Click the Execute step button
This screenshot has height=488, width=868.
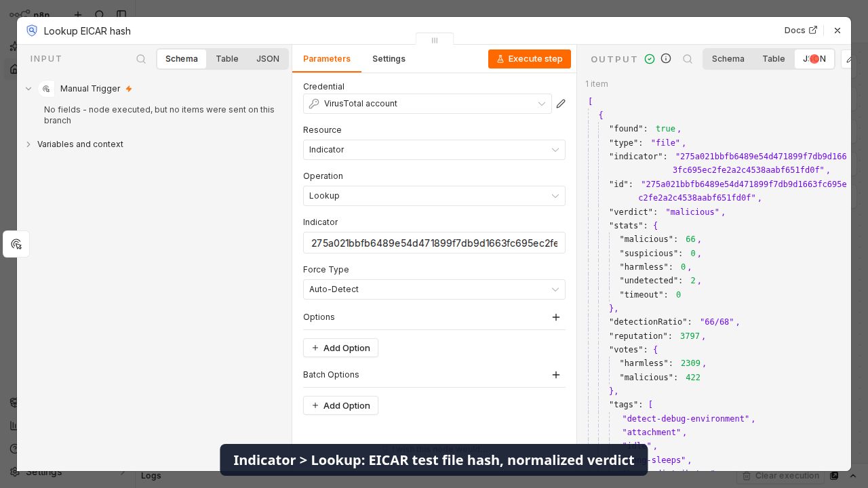pos(530,59)
